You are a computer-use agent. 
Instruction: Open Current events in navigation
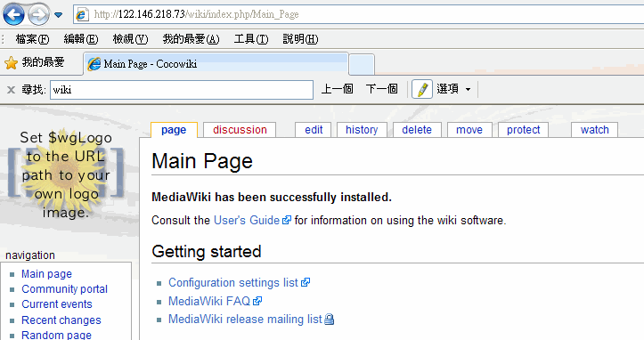57,304
